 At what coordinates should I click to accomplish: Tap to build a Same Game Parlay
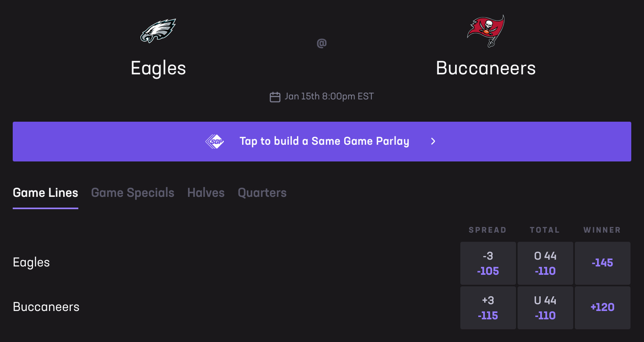tap(324, 141)
